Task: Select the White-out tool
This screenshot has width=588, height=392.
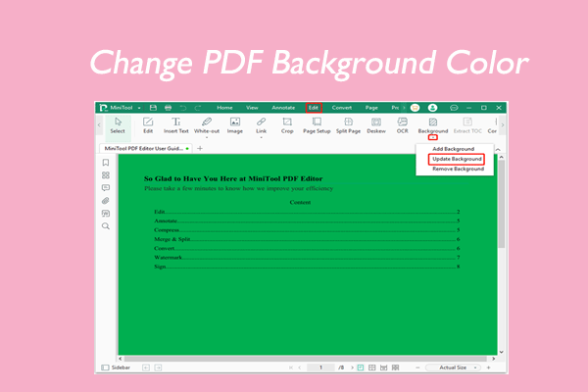Action: [x=207, y=125]
